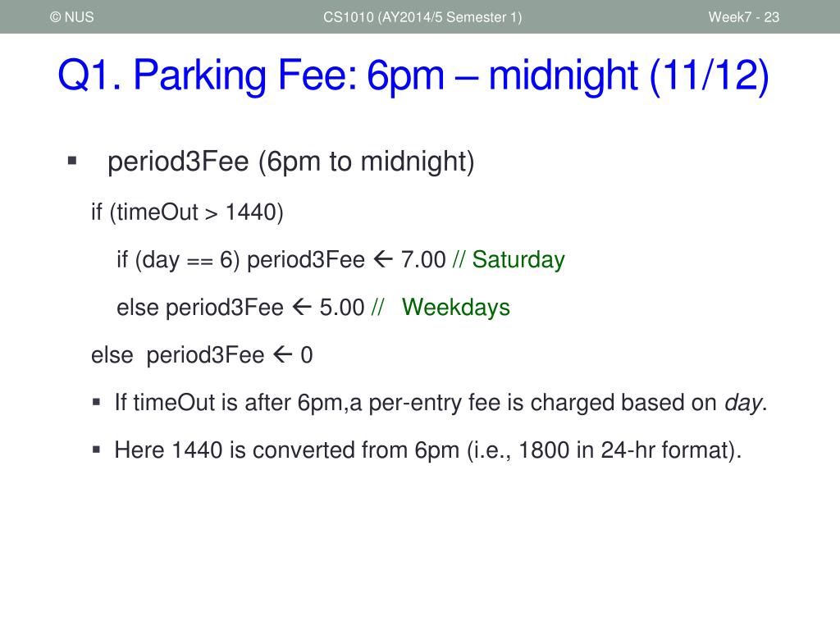Click the value 5.00 in Weekdays line

pos(342,308)
